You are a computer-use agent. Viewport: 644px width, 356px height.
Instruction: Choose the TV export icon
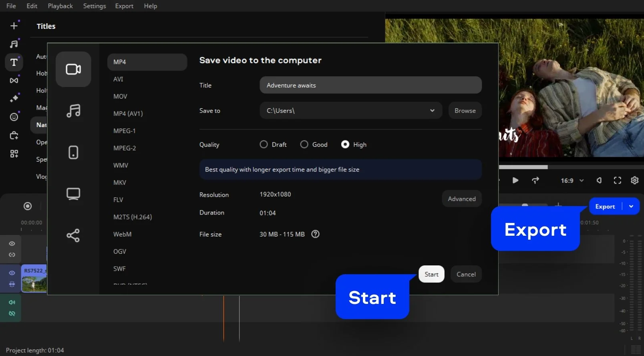click(73, 194)
